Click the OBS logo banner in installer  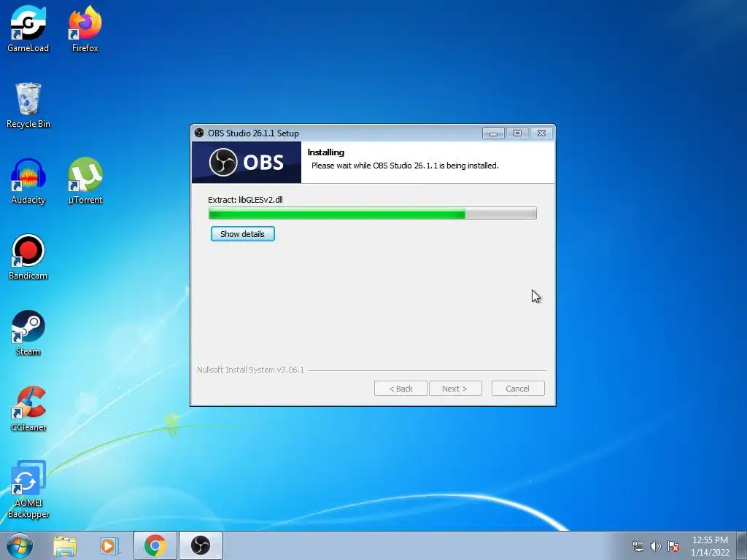point(247,163)
